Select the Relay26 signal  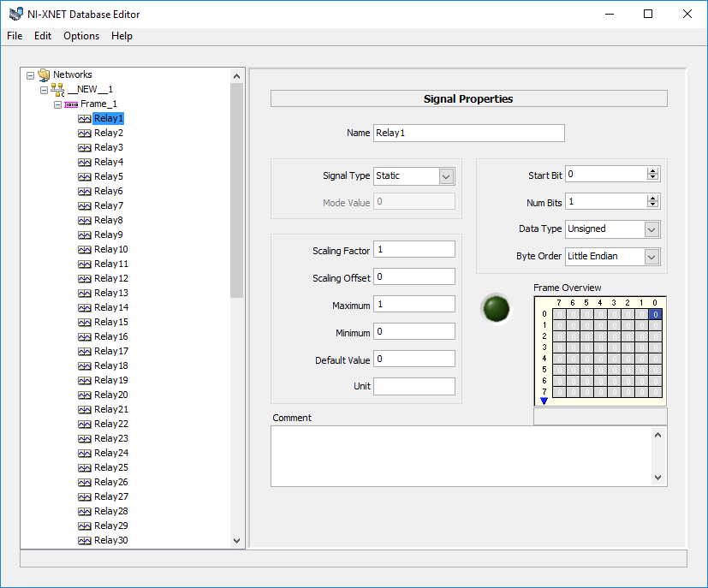pyautogui.click(x=111, y=482)
